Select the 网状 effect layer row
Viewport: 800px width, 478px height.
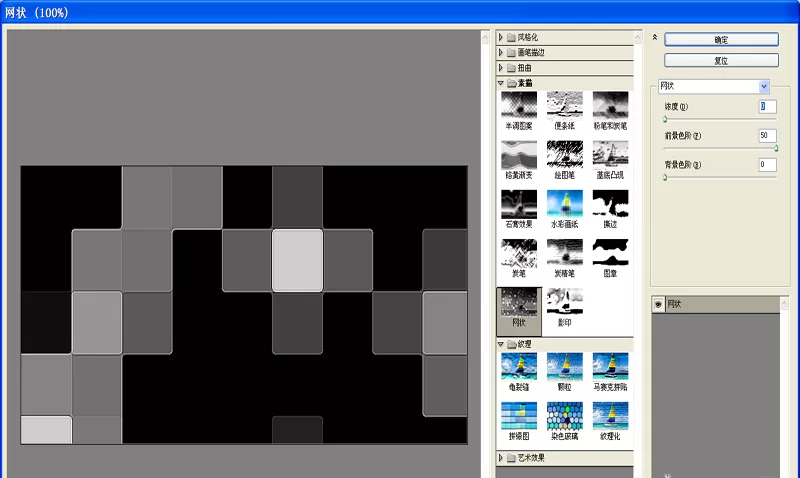[x=716, y=305]
